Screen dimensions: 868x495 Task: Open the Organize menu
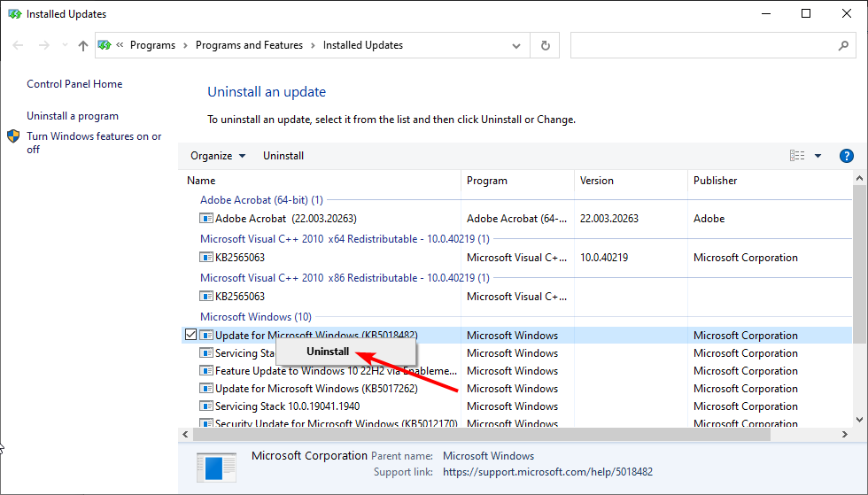point(218,156)
